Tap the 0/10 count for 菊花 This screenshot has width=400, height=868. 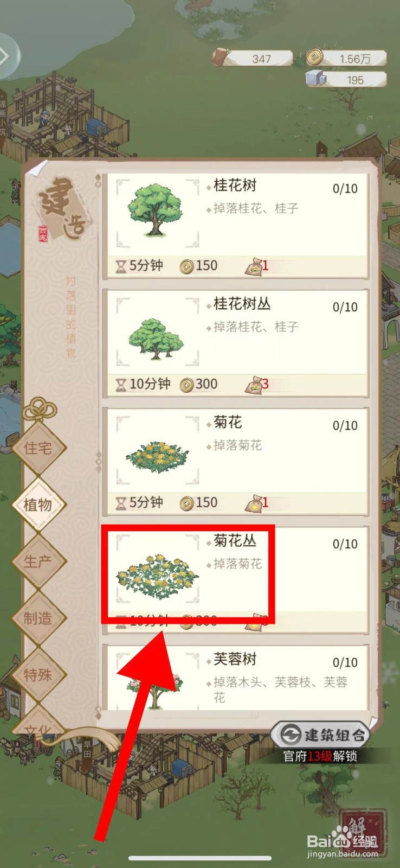(345, 426)
